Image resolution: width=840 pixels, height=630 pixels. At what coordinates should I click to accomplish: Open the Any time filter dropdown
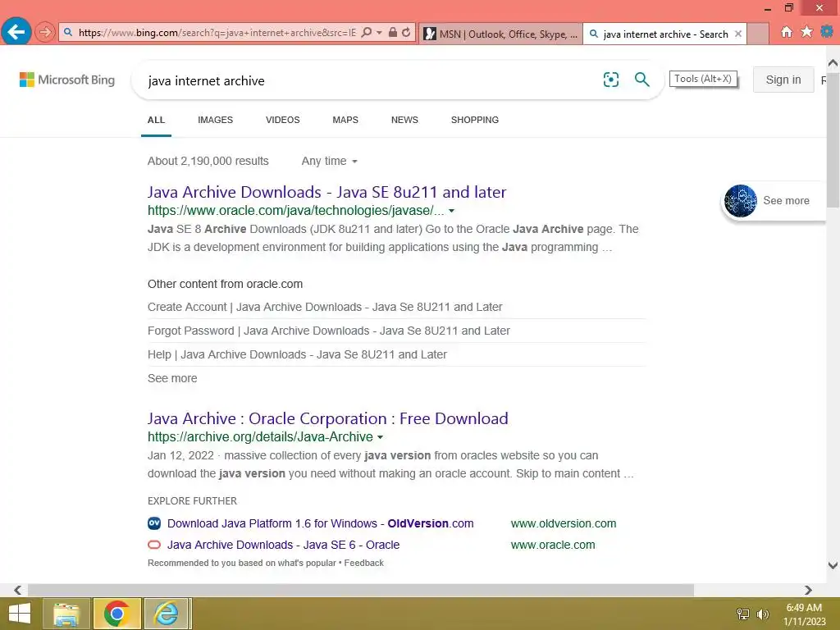pyautogui.click(x=329, y=162)
